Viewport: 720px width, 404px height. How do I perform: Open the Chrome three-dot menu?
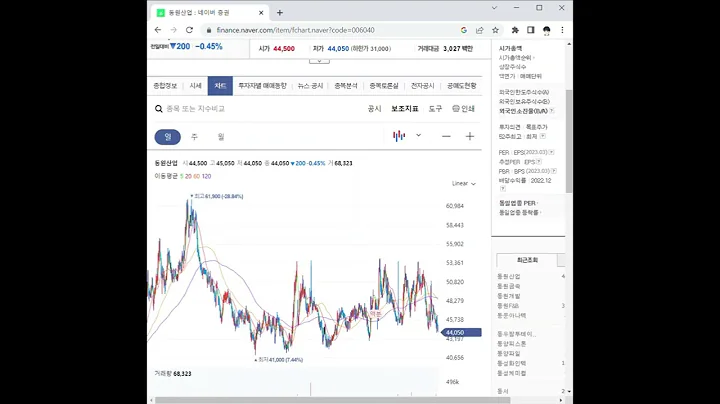[562, 30]
